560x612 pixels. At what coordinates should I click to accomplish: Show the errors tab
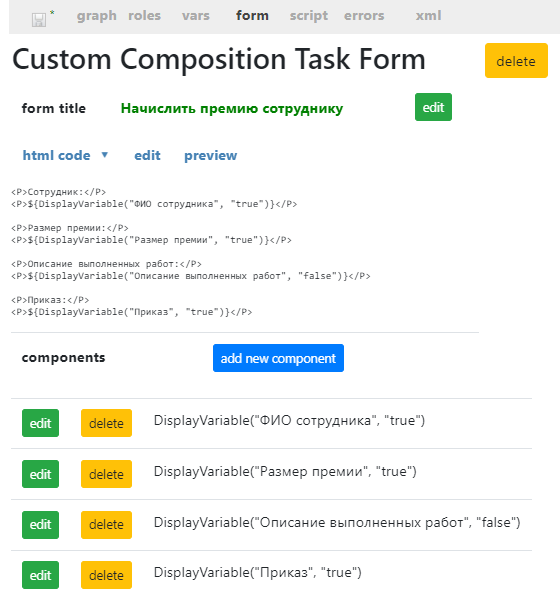point(364,16)
